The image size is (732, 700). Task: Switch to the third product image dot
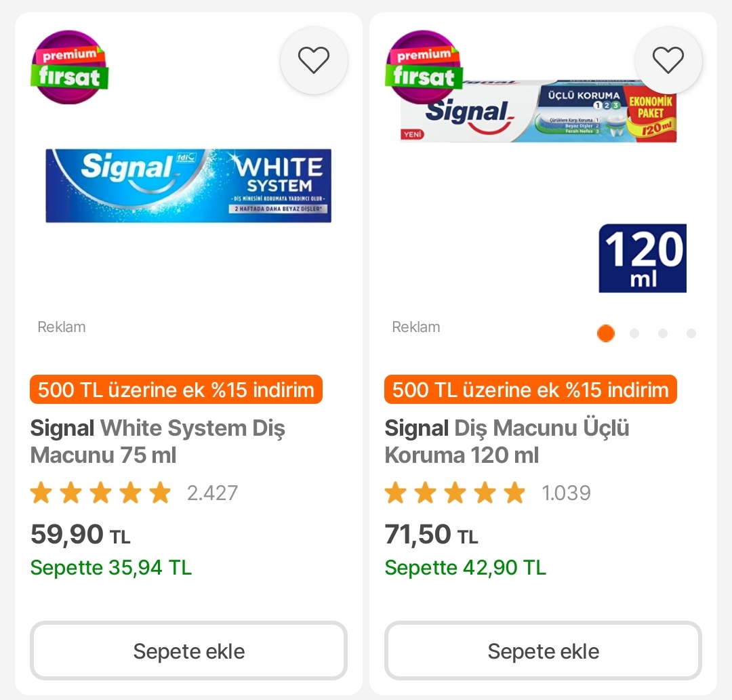(663, 333)
